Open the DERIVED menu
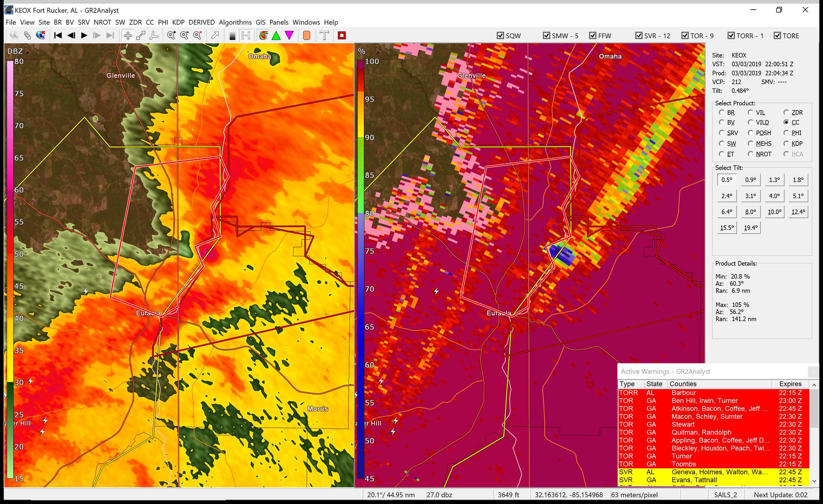Image resolution: width=823 pixels, height=504 pixels. pyautogui.click(x=201, y=23)
